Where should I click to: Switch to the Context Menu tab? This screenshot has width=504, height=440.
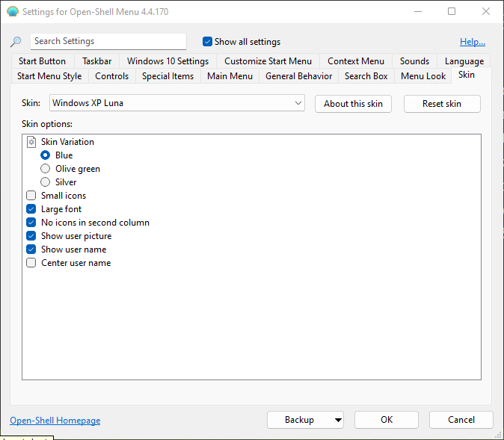(356, 61)
